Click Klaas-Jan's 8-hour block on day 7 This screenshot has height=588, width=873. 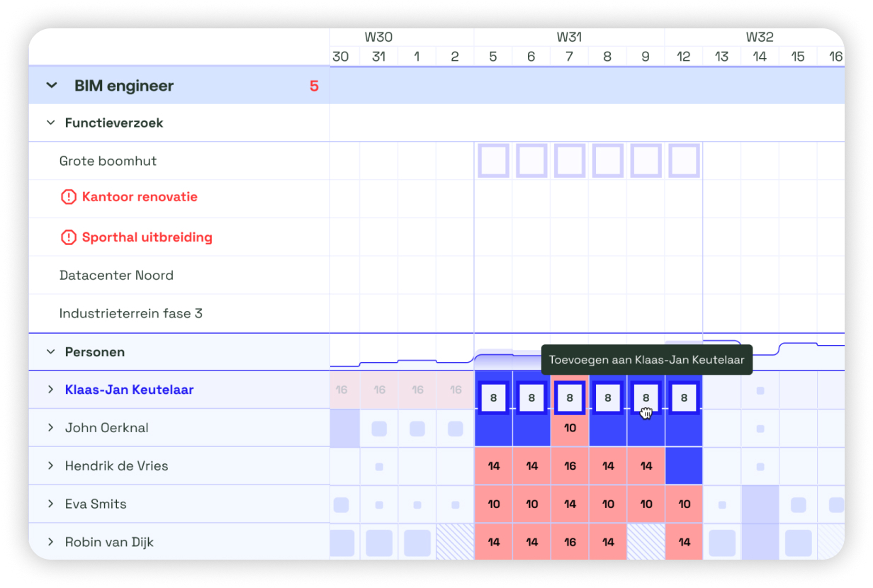[x=570, y=398]
